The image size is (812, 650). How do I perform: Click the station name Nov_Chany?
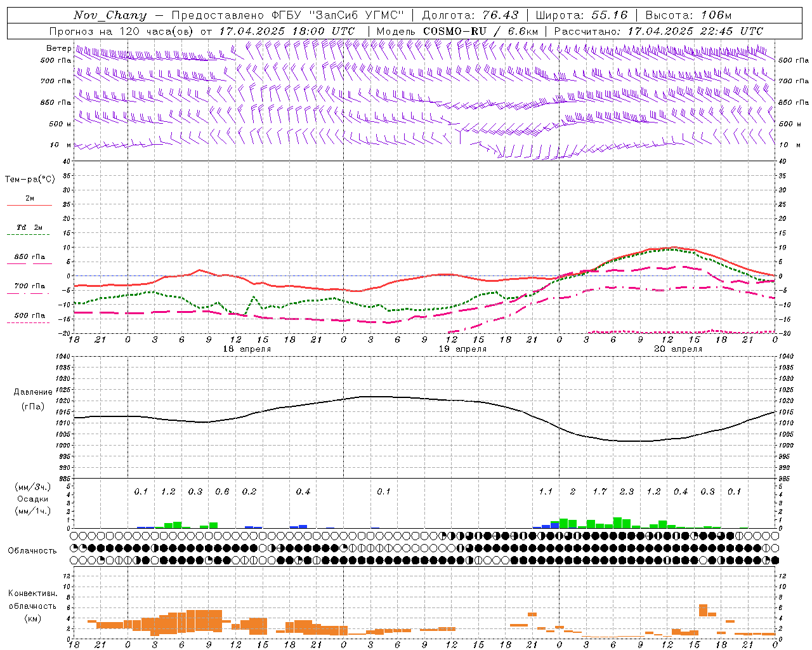coord(110,15)
